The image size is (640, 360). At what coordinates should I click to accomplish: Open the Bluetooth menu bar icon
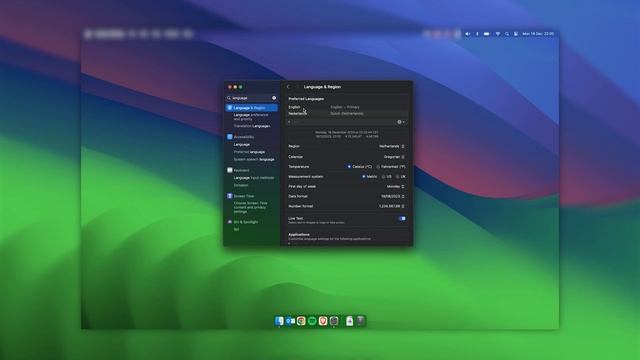pyautogui.click(x=477, y=34)
